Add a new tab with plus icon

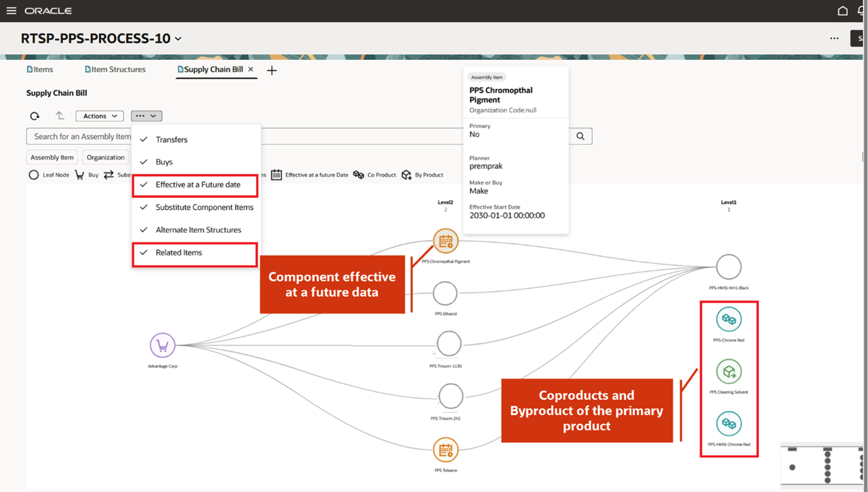(x=272, y=70)
